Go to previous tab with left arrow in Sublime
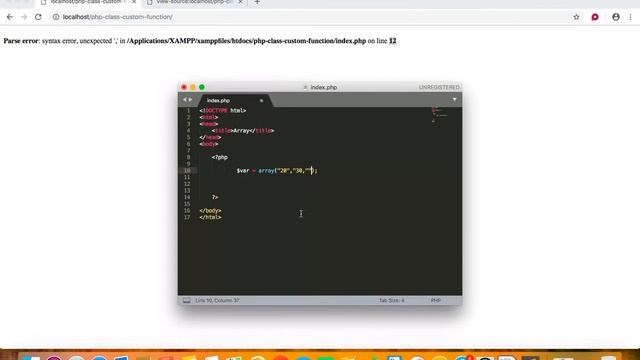The width and height of the screenshot is (640, 360). point(184,100)
